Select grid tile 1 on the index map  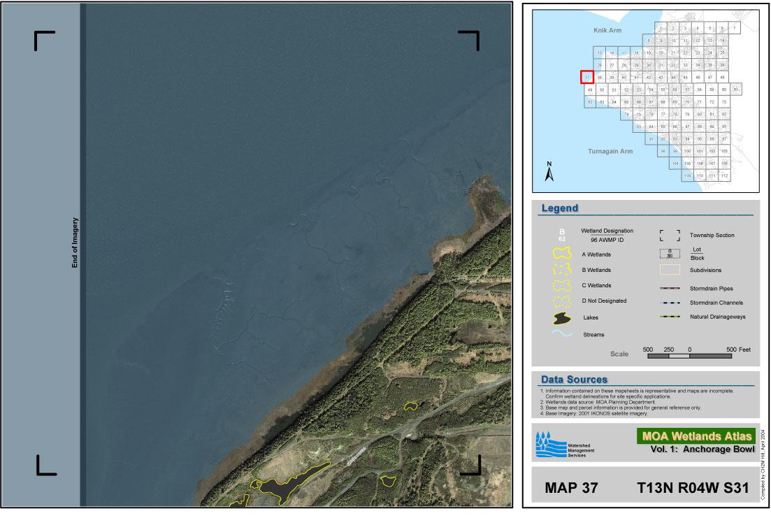click(661, 29)
